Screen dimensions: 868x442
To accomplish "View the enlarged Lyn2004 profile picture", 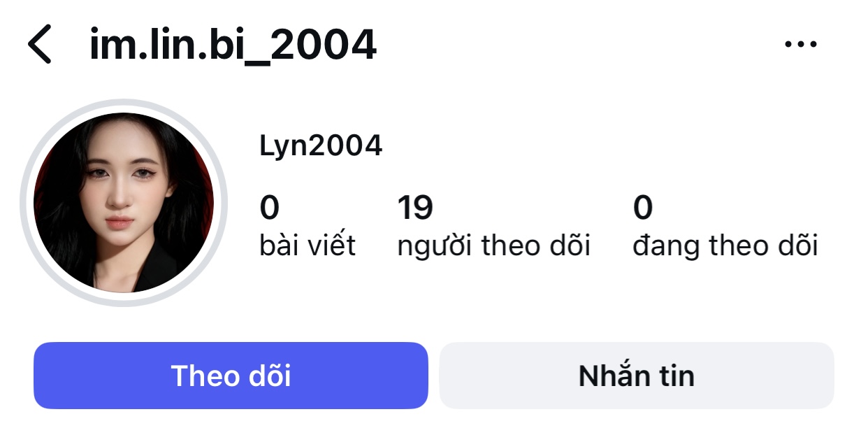I will click(x=124, y=203).
